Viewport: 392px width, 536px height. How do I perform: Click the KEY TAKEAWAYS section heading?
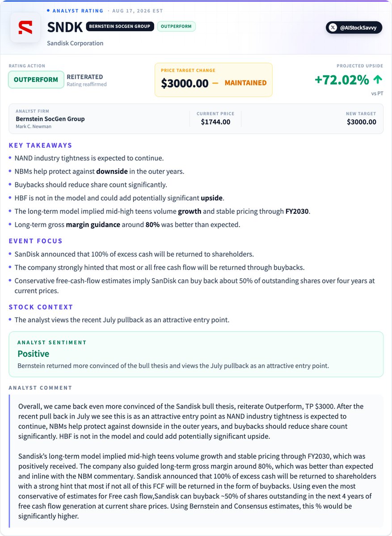coord(40,145)
